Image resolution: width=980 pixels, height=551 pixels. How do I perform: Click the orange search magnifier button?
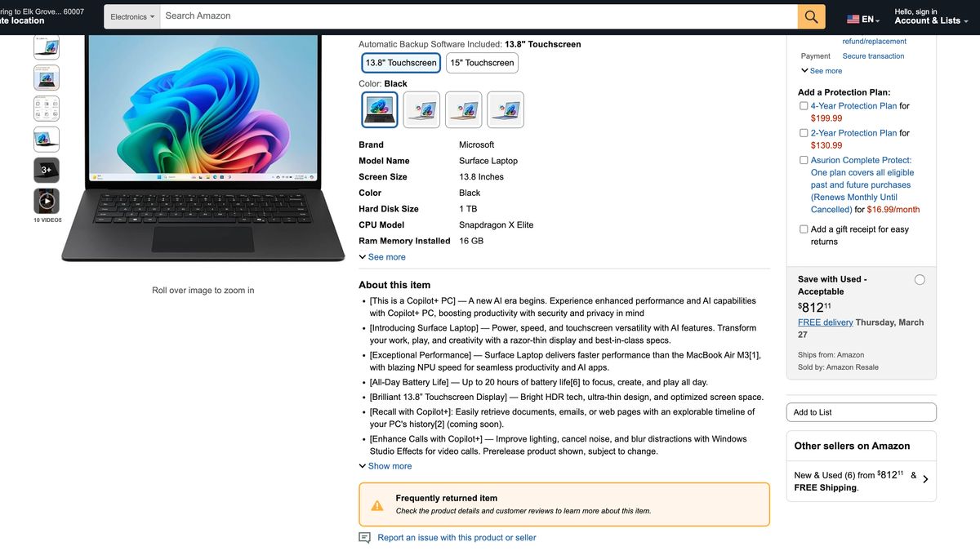tap(811, 16)
